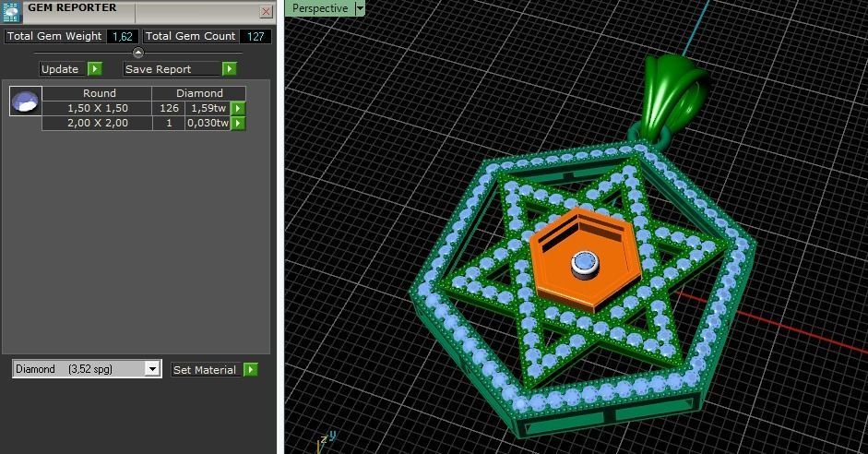Select the 1,50 X 1,50 gem size cell

[98, 109]
